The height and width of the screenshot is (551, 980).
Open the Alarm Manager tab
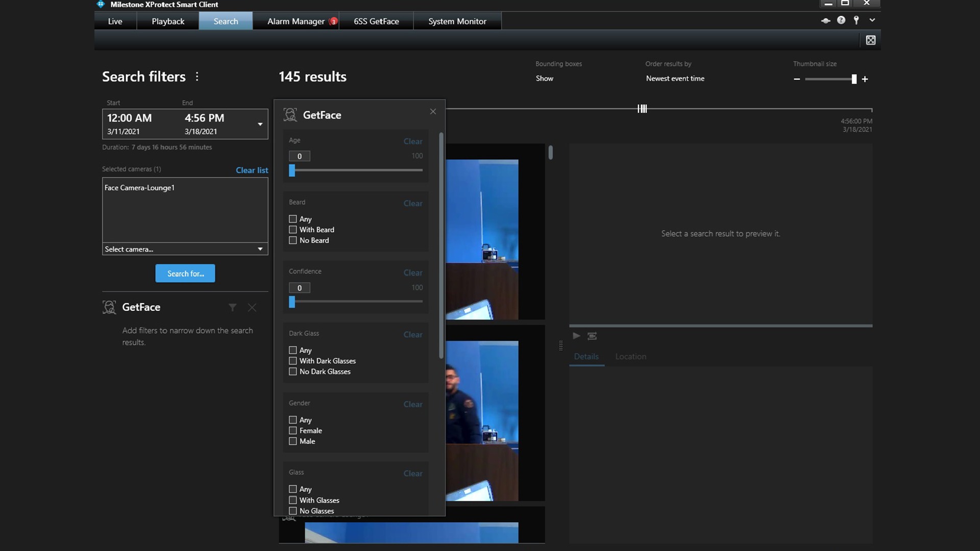click(296, 21)
